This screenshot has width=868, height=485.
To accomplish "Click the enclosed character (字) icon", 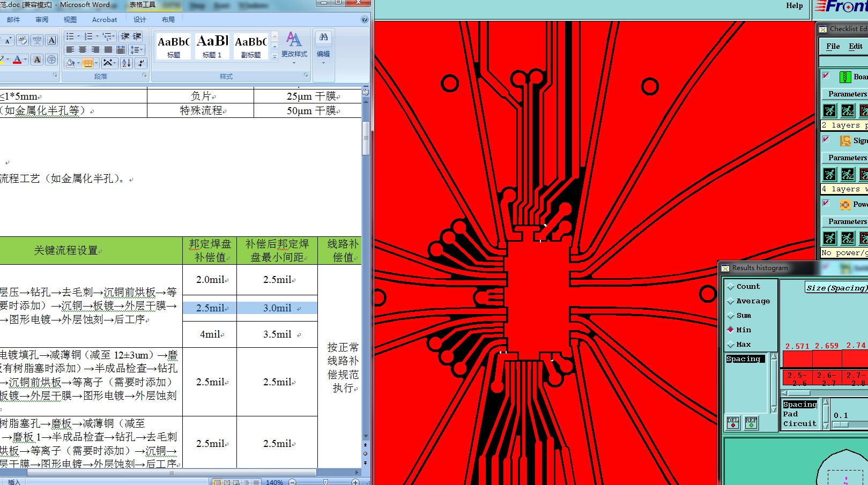I will tap(51, 59).
